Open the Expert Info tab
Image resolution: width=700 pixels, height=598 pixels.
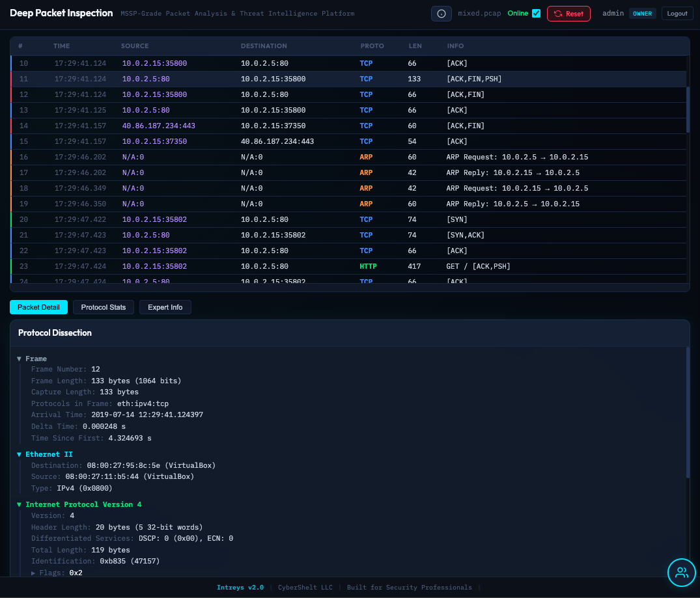[x=165, y=307]
